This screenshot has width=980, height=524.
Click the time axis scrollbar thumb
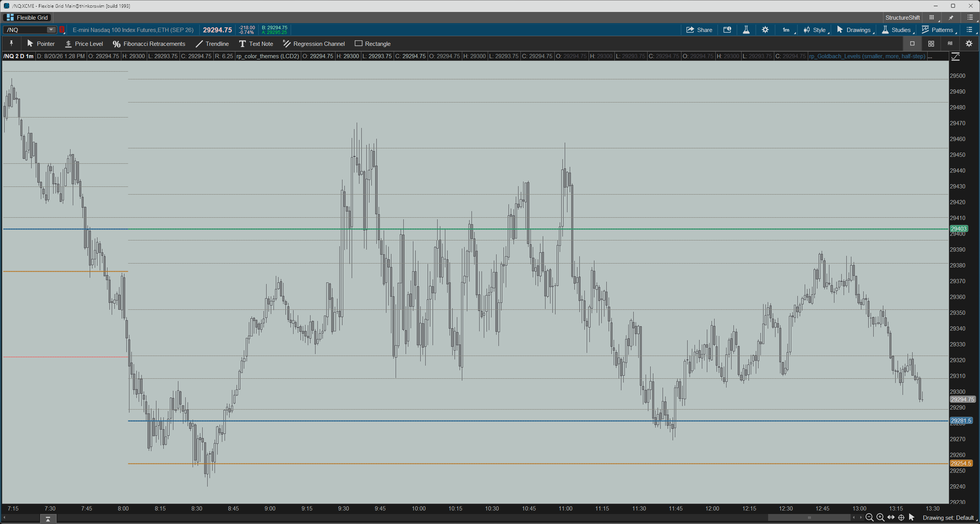point(809,517)
